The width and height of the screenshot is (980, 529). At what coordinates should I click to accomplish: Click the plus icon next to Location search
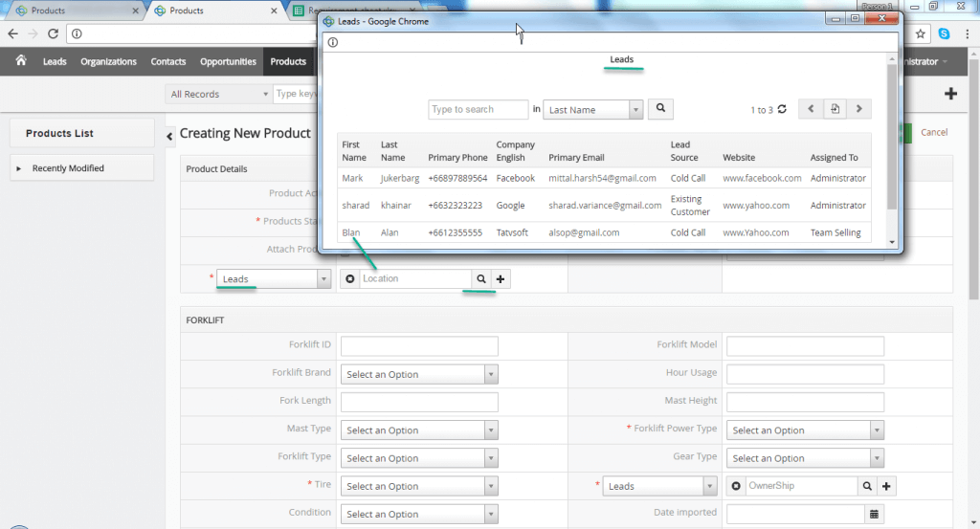[x=501, y=278]
